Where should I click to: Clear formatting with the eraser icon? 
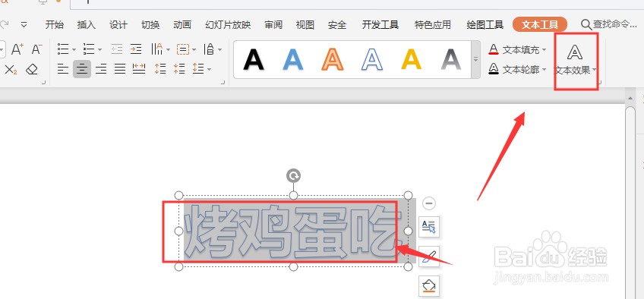32,69
